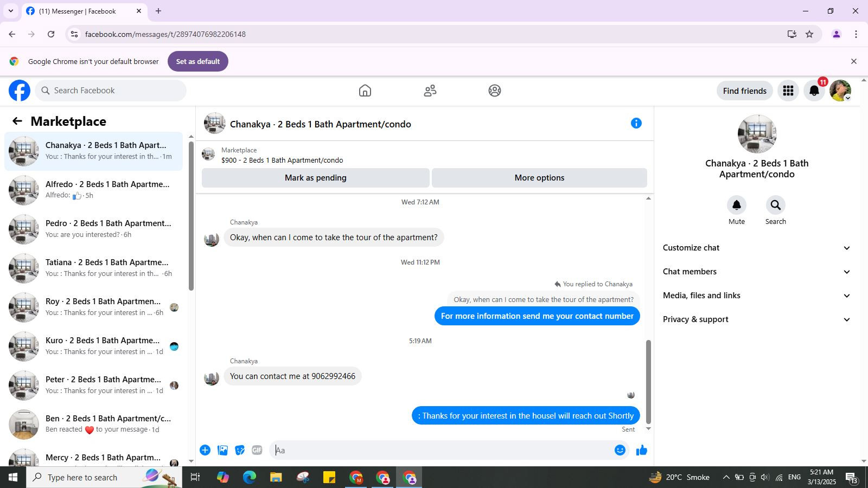This screenshot has height=488, width=868.
Task: Open More options for the listing
Action: point(539,178)
